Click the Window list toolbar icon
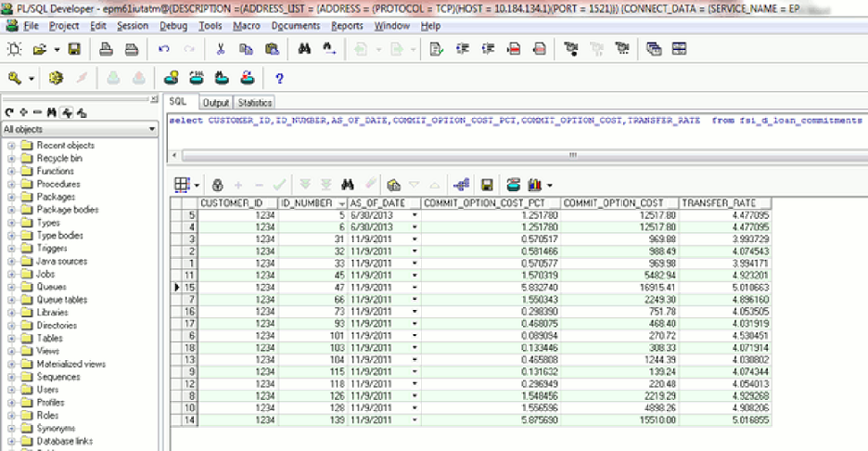868x451 pixels. (x=654, y=49)
